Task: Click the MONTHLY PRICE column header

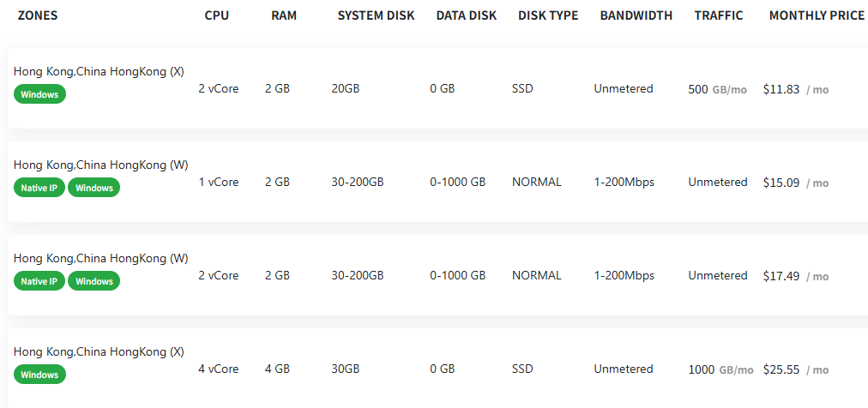Action: click(x=817, y=15)
